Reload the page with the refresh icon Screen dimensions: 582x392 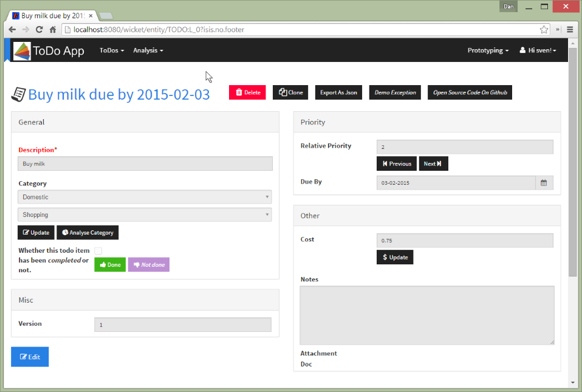point(39,29)
